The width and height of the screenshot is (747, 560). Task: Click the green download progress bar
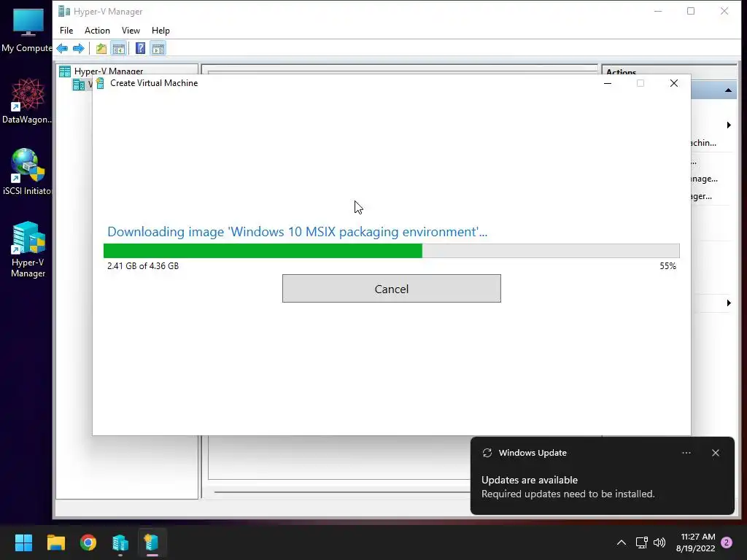[391, 251]
